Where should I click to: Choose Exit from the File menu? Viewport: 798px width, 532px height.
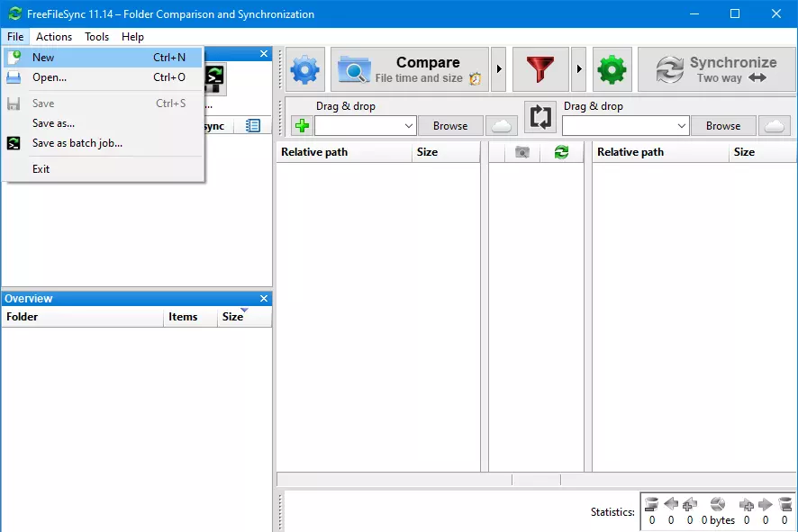pos(103,169)
